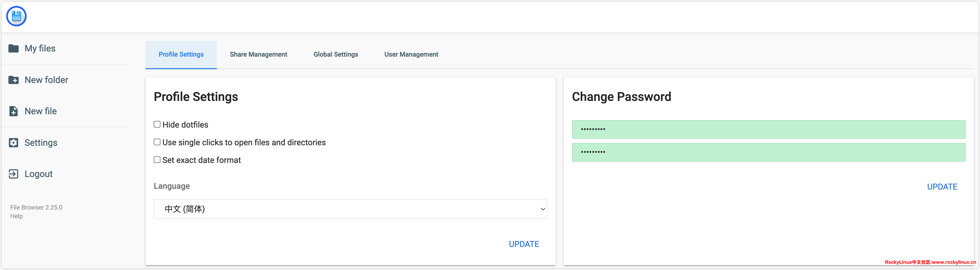Go to User Management tab
Viewport: 980px width, 270px height.
(x=411, y=54)
